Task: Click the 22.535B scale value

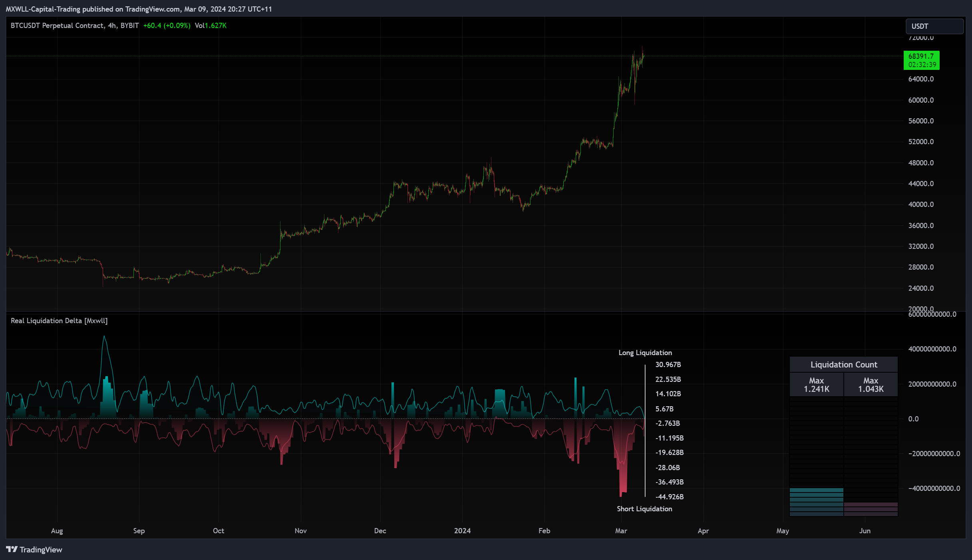Action: coord(668,379)
